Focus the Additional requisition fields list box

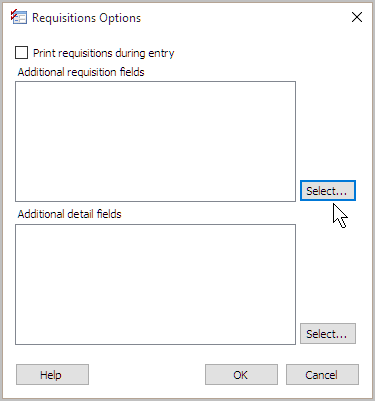[x=155, y=141]
